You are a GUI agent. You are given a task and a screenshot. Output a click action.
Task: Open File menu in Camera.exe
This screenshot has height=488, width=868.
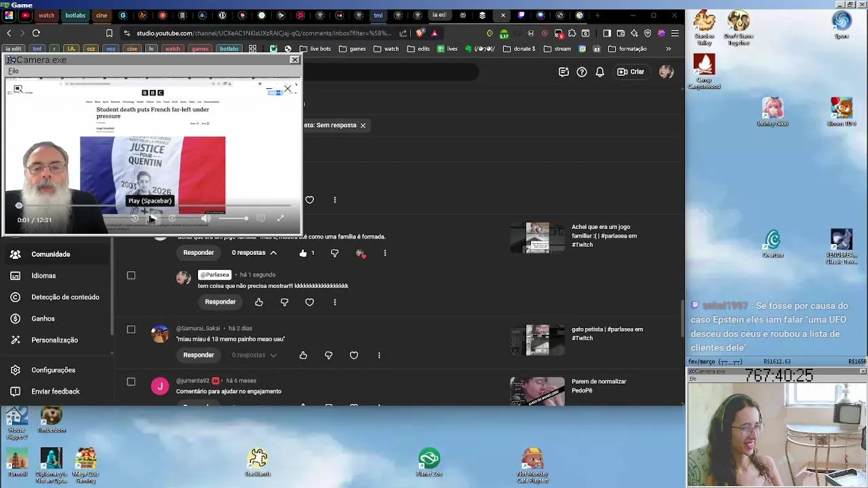[x=13, y=71]
